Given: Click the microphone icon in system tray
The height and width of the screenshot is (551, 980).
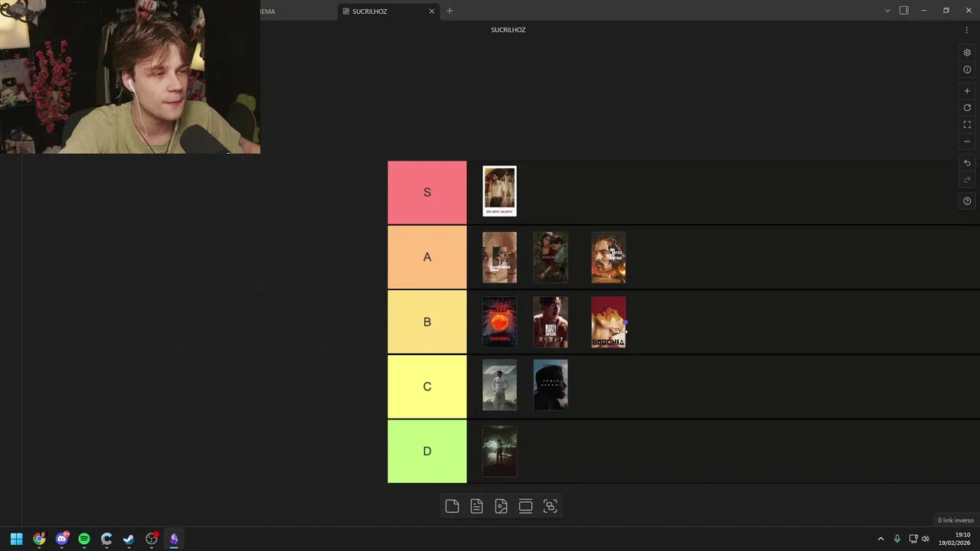Looking at the screenshot, I should pyautogui.click(x=897, y=539).
